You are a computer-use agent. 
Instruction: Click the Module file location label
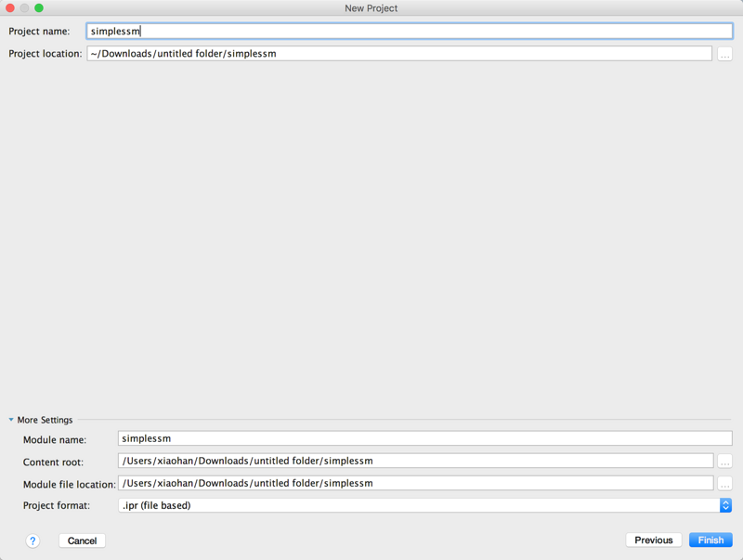tap(69, 484)
